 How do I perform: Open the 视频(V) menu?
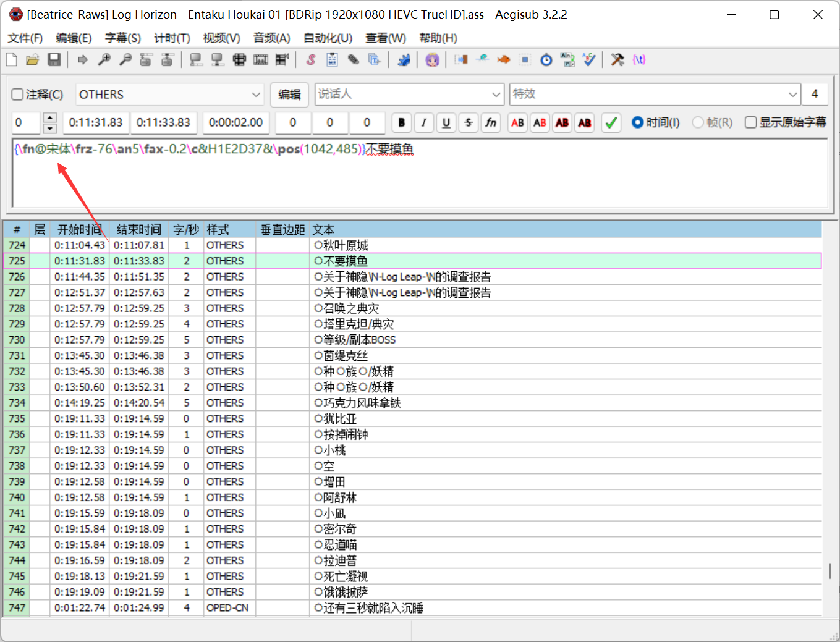pos(222,38)
